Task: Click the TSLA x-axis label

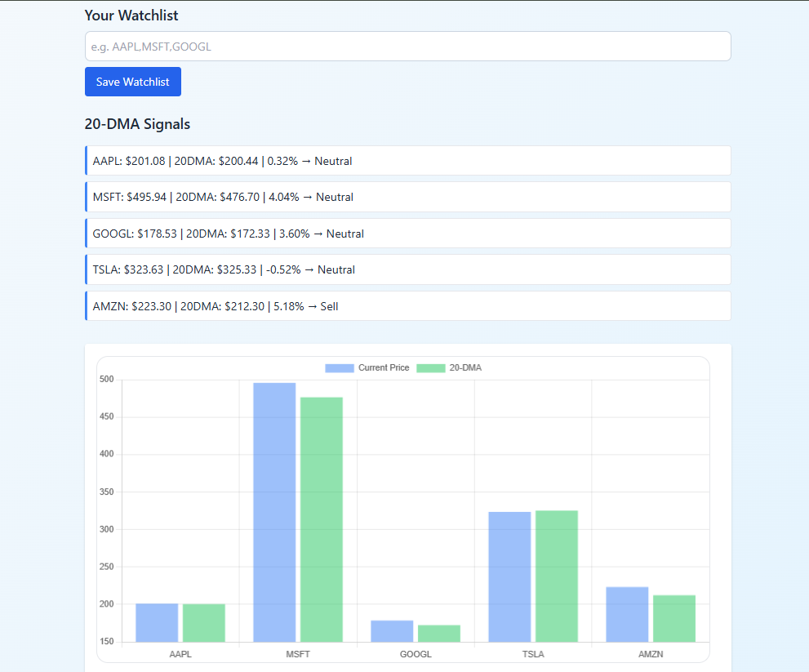Action: (x=533, y=654)
